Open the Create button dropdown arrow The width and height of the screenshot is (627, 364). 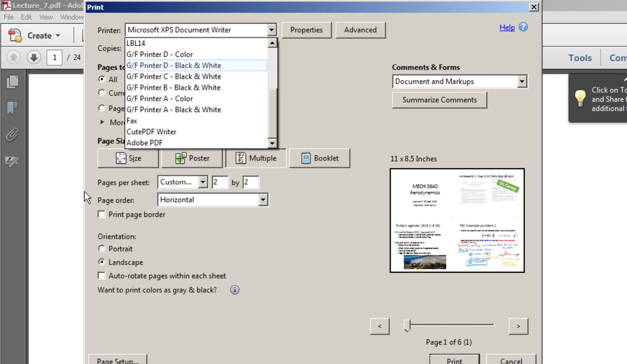point(58,36)
